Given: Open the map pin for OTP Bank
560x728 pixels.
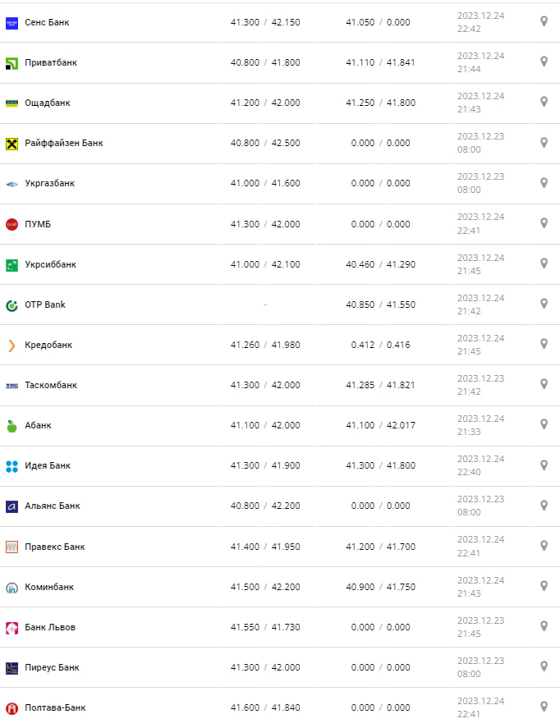Looking at the screenshot, I should coord(544,304).
